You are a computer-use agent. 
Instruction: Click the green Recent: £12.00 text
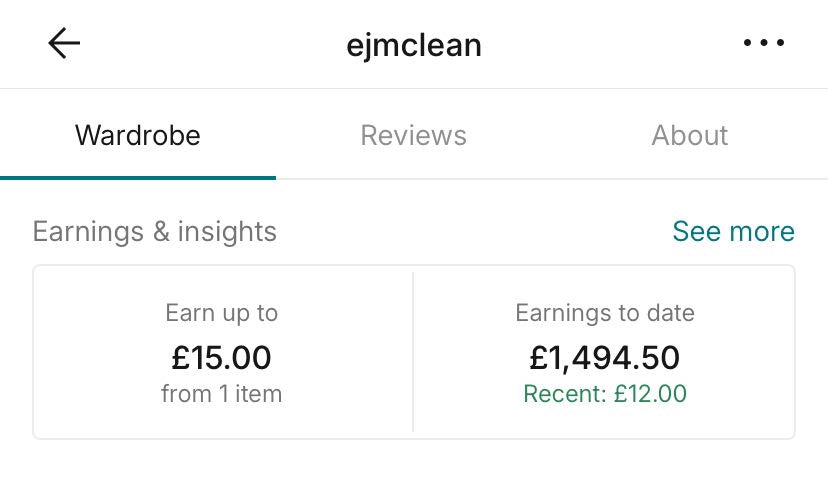605,394
